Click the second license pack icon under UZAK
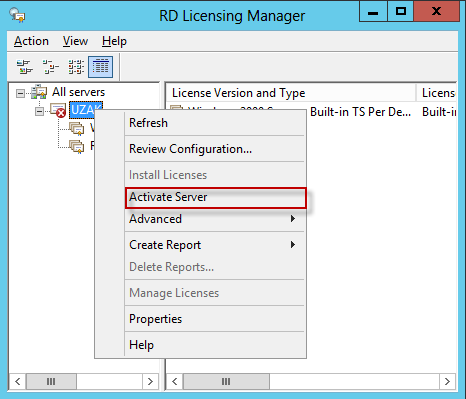Image resolution: width=466 pixels, height=399 pixels. pyautogui.click(x=77, y=147)
